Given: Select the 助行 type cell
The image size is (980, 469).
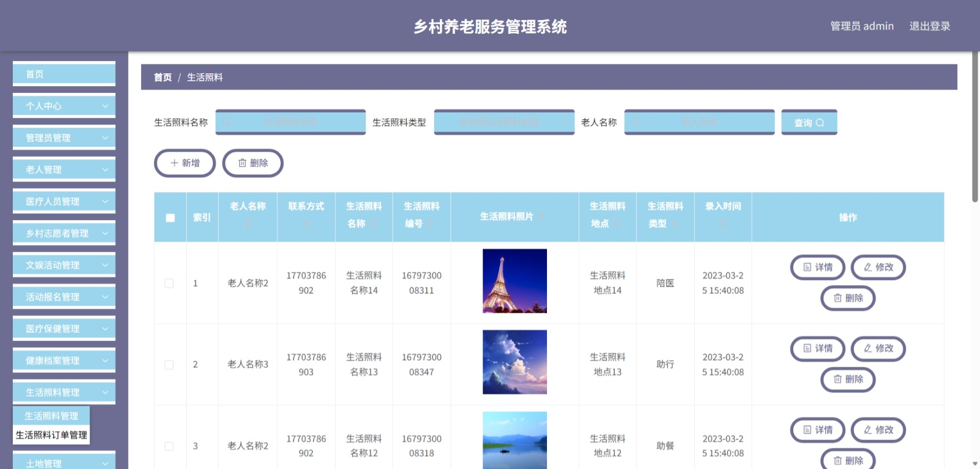Looking at the screenshot, I should [665, 365].
